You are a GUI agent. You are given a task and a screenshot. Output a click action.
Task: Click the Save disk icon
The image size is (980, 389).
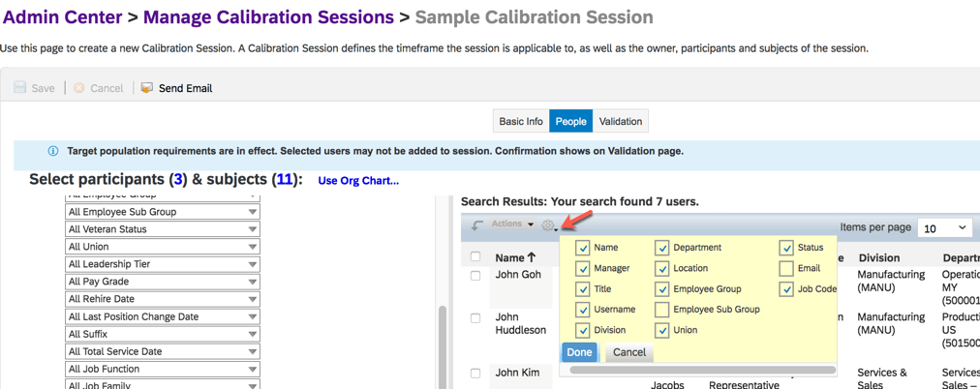(x=19, y=88)
